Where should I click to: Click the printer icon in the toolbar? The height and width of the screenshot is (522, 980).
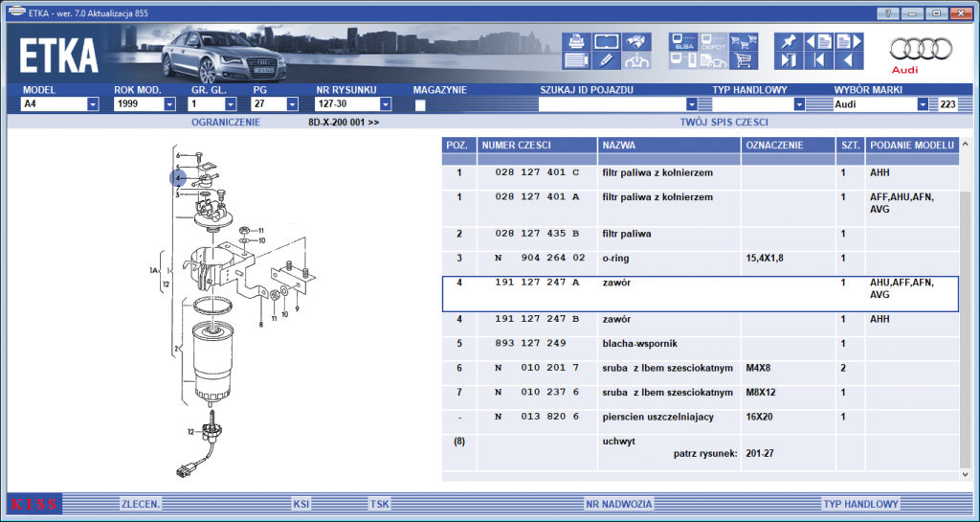[x=576, y=42]
